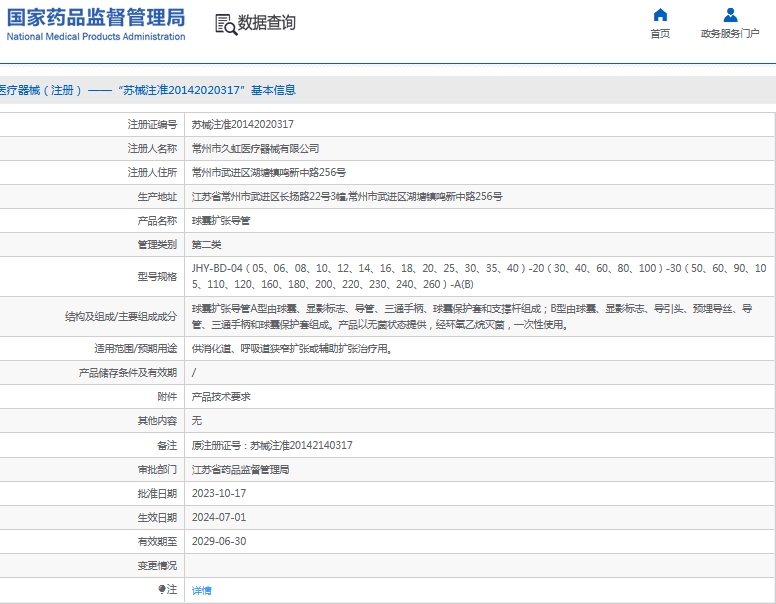This screenshot has width=776, height=604.
Task: Click the home page house icon
Action: tap(660, 15)
